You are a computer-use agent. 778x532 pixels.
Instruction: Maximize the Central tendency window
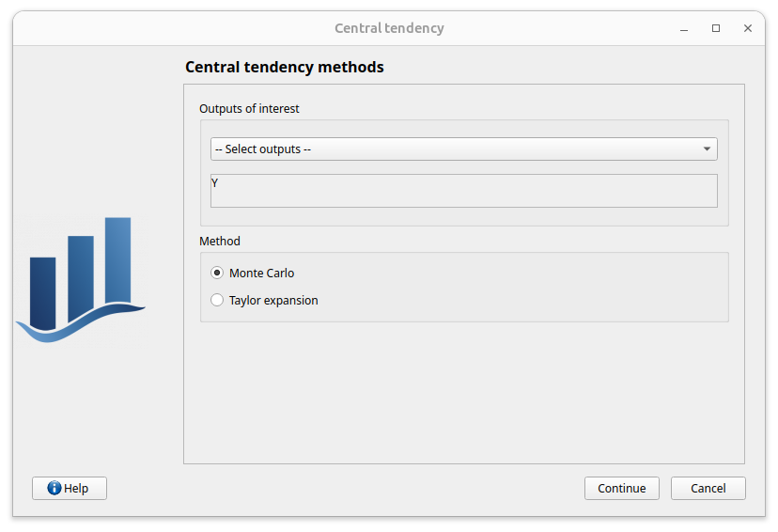(x=715, y=28)
